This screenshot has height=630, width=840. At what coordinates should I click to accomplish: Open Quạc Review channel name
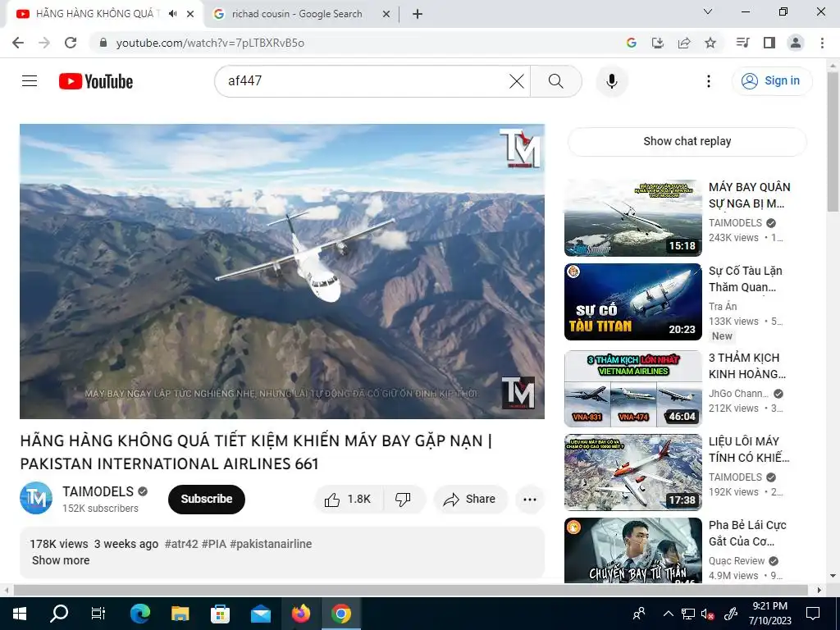pyautogui.click(x=737, y=561)
